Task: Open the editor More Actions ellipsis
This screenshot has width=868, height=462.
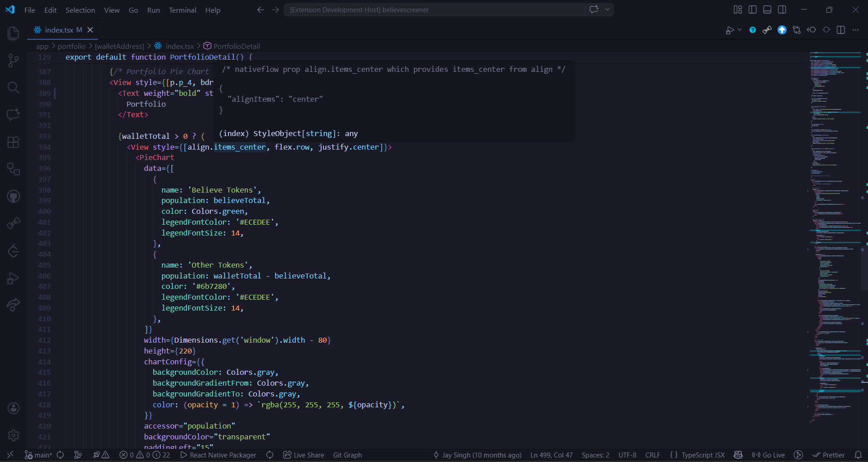Action: 855,30
